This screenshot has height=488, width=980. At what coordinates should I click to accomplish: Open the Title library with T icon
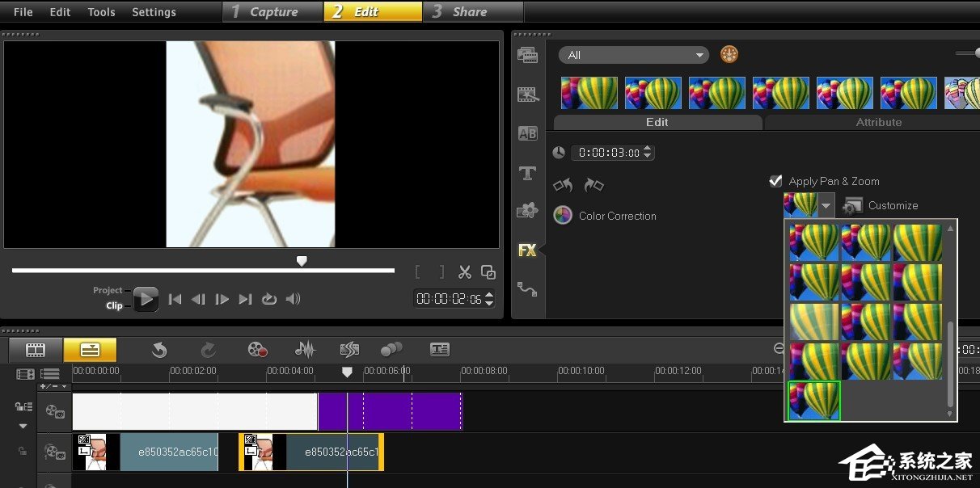click(527, 173)
